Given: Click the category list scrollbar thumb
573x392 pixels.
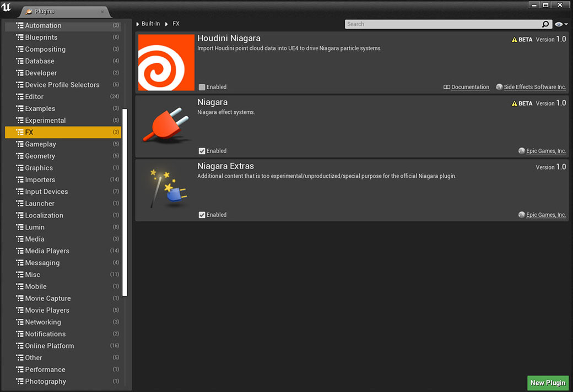Looking at the screenshot, I should point(125,203).
